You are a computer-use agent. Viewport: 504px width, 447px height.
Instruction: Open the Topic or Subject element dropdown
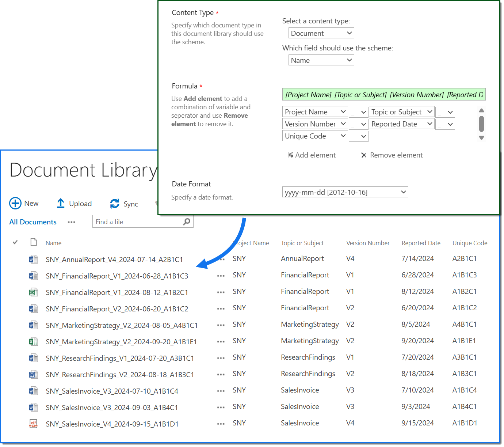point(402,112)
